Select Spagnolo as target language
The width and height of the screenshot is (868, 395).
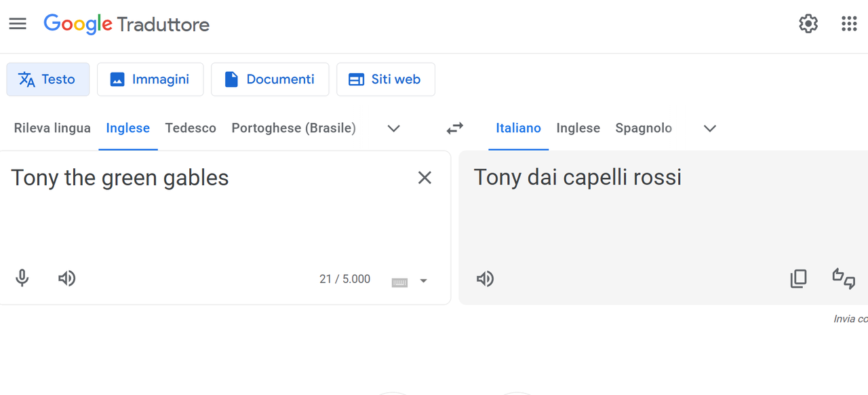point(644,128)
